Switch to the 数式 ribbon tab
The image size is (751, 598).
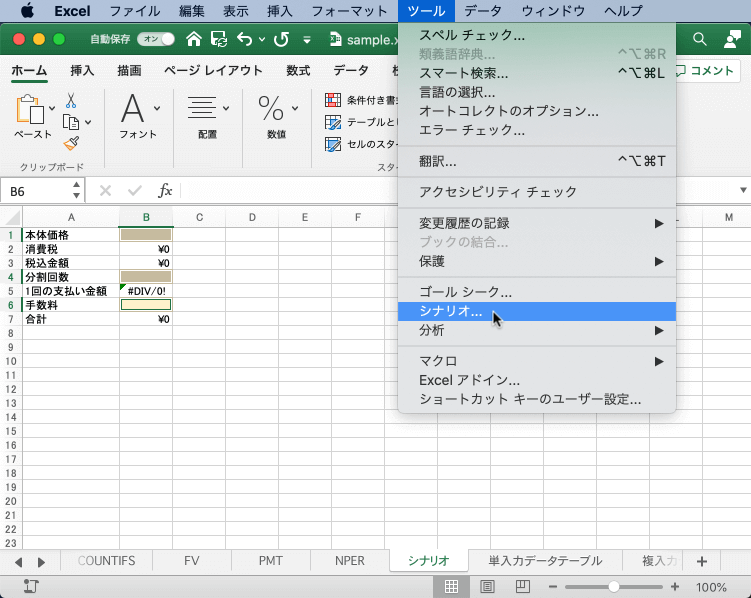[298, 70]
